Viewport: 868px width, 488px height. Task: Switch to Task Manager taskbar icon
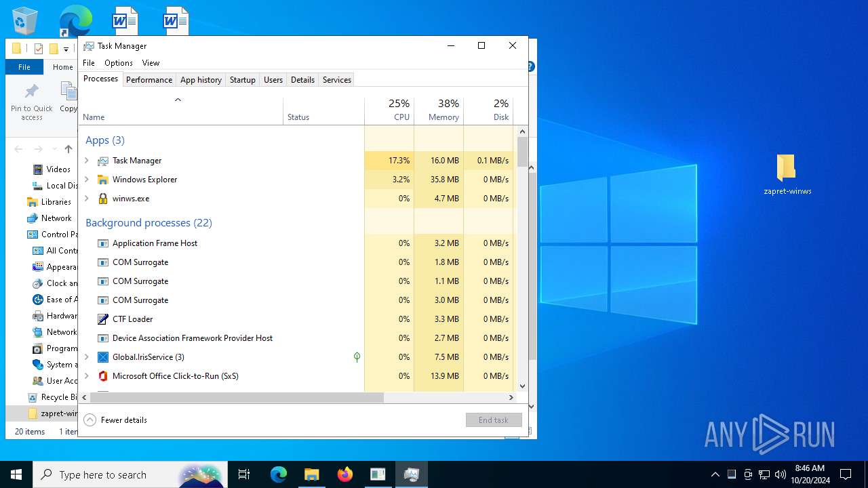(x=411, y=474)
